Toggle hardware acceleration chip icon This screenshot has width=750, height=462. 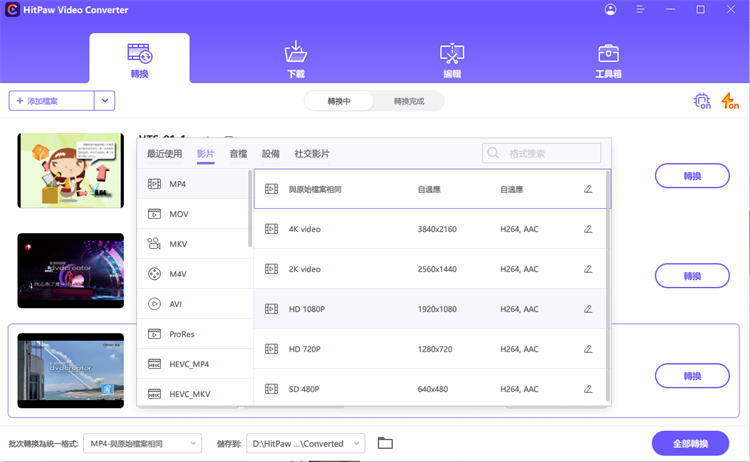click(702, 101)
